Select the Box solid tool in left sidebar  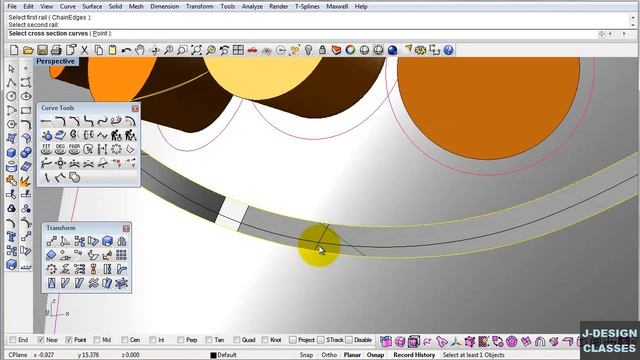[11, 152]
